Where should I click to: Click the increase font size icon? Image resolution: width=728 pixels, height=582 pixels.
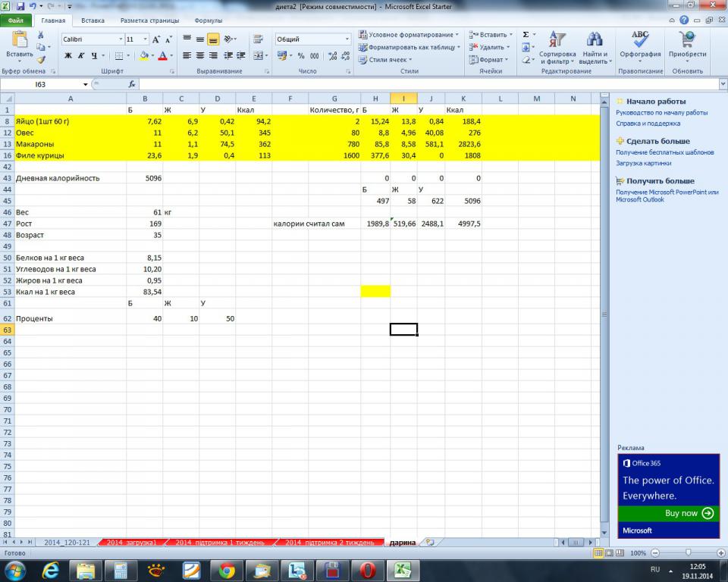155,39
